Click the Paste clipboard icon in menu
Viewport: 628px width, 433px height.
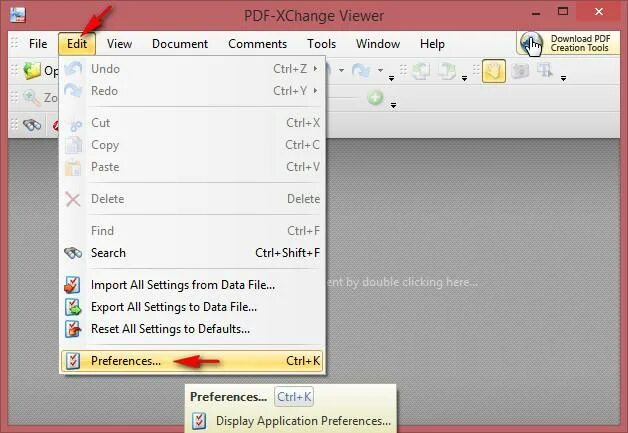(73, 167)
